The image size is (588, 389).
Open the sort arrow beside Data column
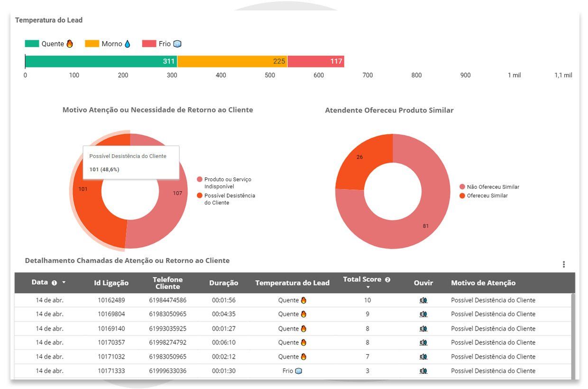click(64, 282)
